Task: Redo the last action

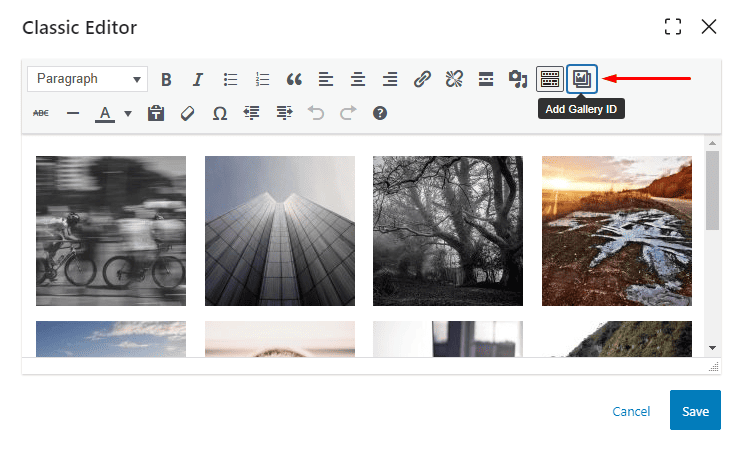Action: [x=348, y=113]
